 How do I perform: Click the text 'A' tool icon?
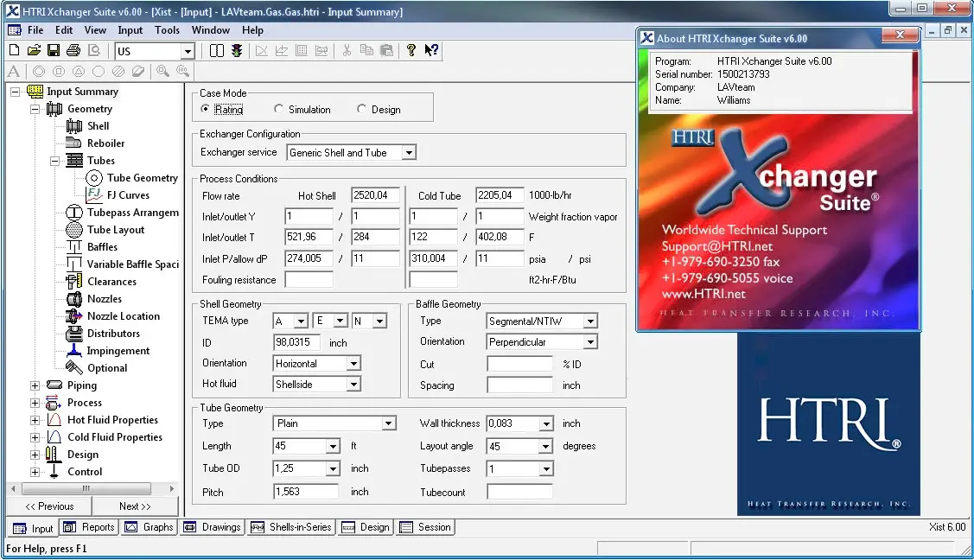coord(14,72)
